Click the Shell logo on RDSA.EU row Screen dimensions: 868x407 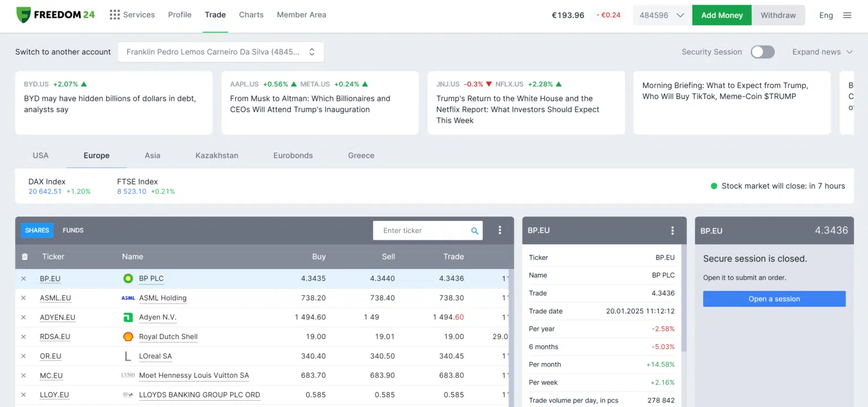coord(128,336)
